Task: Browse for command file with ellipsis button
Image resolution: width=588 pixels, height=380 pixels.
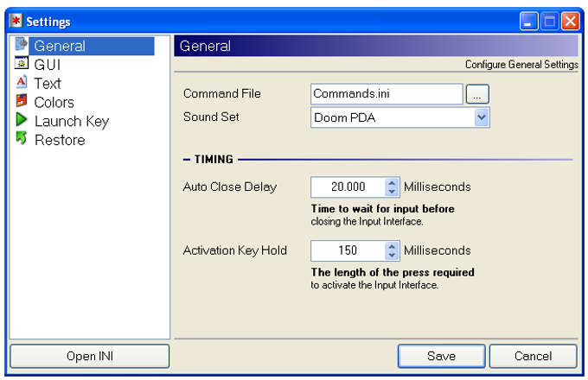Action: coord(477,94)
